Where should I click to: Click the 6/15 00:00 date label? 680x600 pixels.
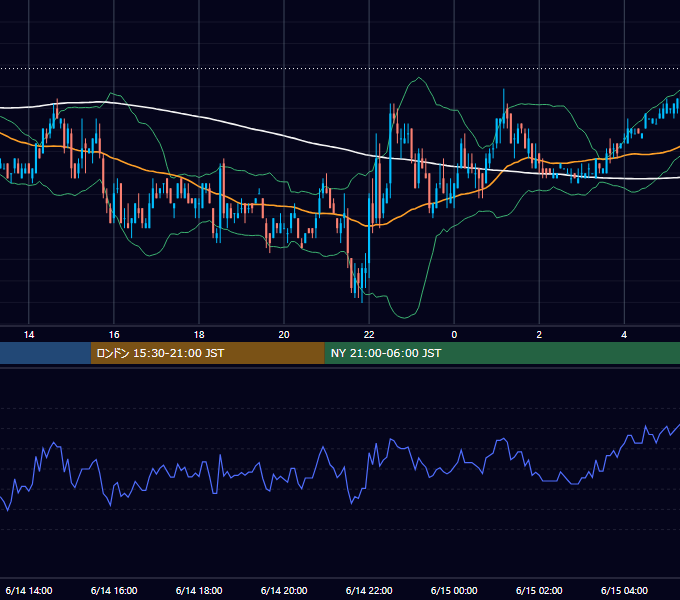point(454,591)
